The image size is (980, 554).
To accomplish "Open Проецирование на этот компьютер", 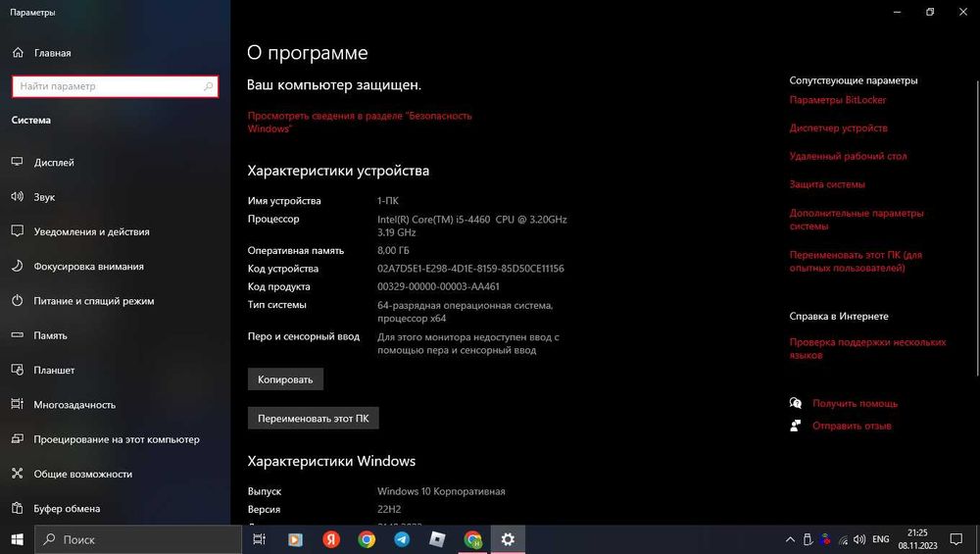I will click(105, 439).
